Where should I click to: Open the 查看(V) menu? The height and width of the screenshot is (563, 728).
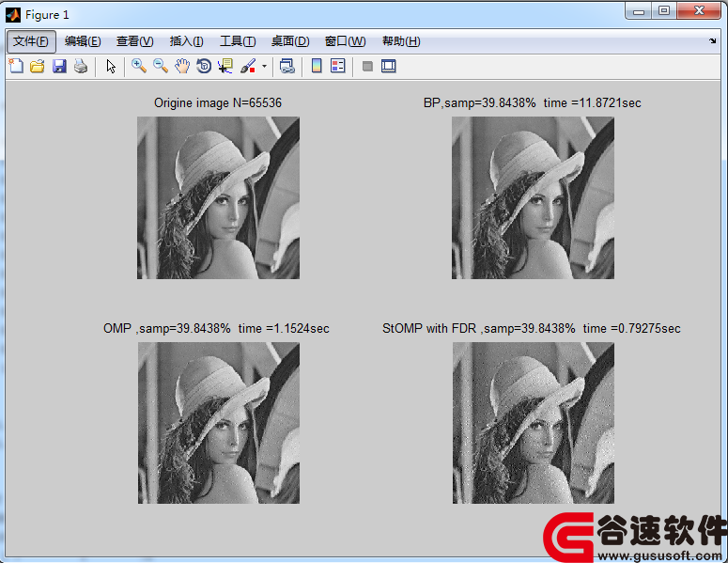tap(134, 41)
